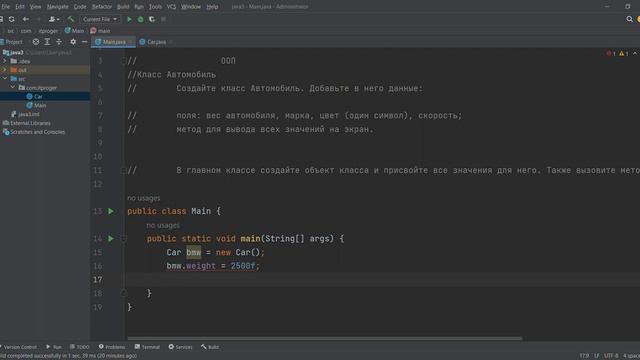This screenshot has height=360, width=640.
Task: Expand the out folder in Project tree
Action: click(x=5, y=70)
